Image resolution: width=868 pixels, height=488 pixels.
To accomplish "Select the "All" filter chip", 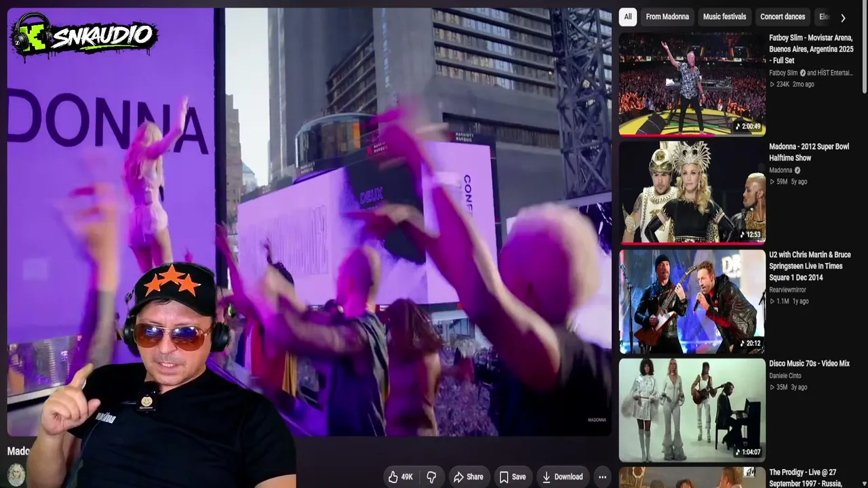I will pyautogui.click(x=628, y=17).
